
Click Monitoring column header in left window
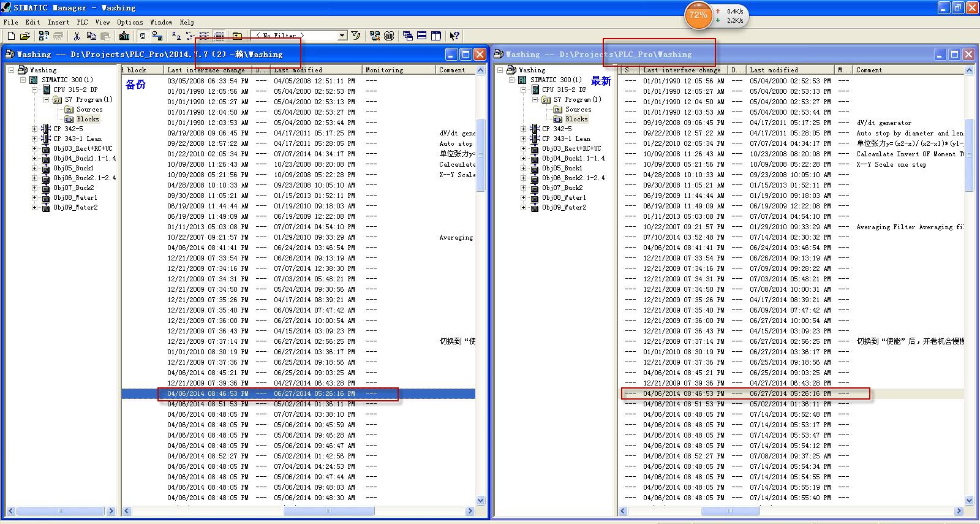399,70
